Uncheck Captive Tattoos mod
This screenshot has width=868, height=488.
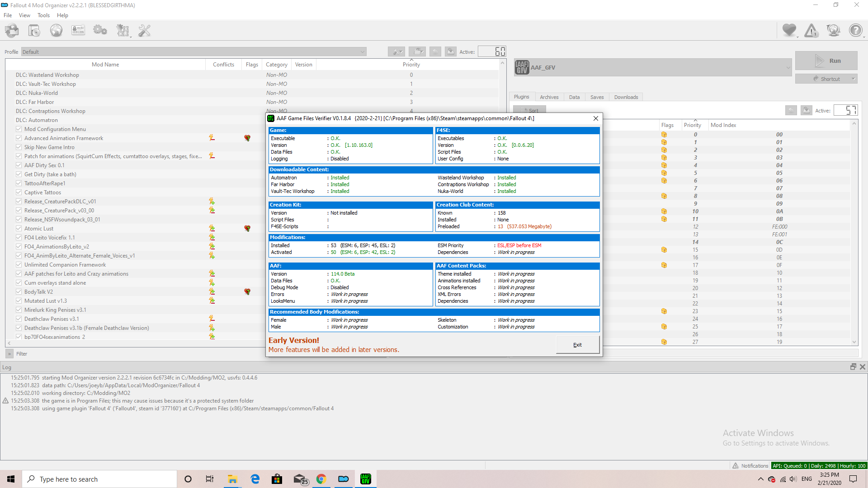[x=19, y=192]
